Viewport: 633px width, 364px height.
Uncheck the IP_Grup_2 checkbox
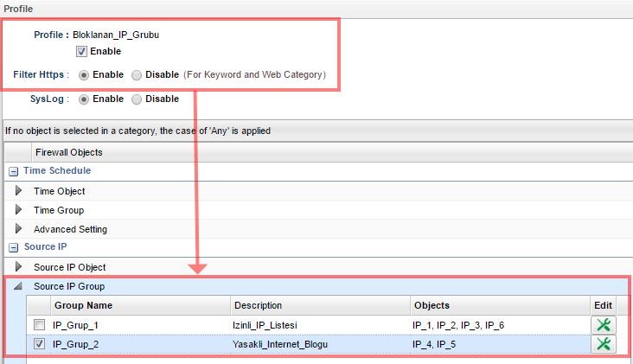[x=39, y=344]
